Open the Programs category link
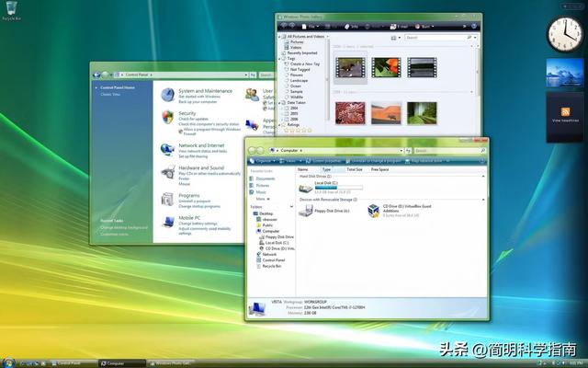The height and width of the screenshot is (368, 588). pos(189,195)
